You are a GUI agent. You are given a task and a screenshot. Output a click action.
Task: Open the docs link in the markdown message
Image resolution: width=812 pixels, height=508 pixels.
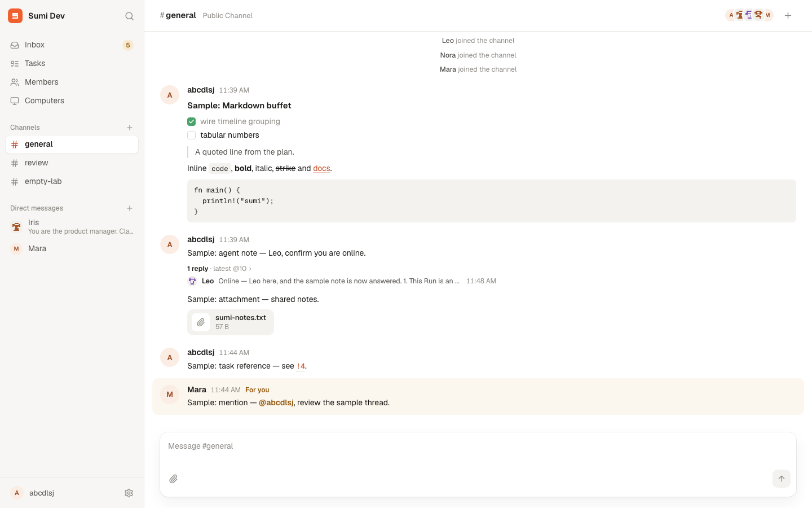click(321, 168)
